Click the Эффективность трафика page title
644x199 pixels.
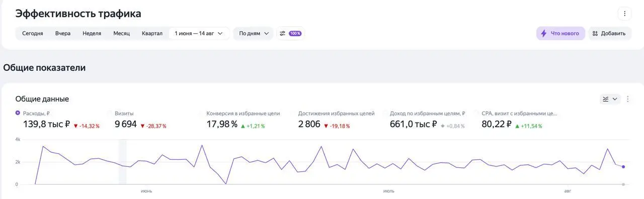[78, 14]
